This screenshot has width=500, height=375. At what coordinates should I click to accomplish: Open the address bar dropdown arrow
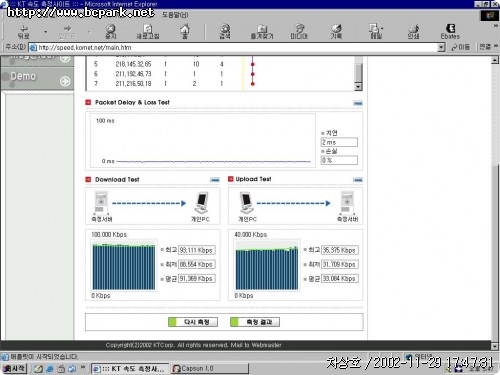(x=441, y=48)
